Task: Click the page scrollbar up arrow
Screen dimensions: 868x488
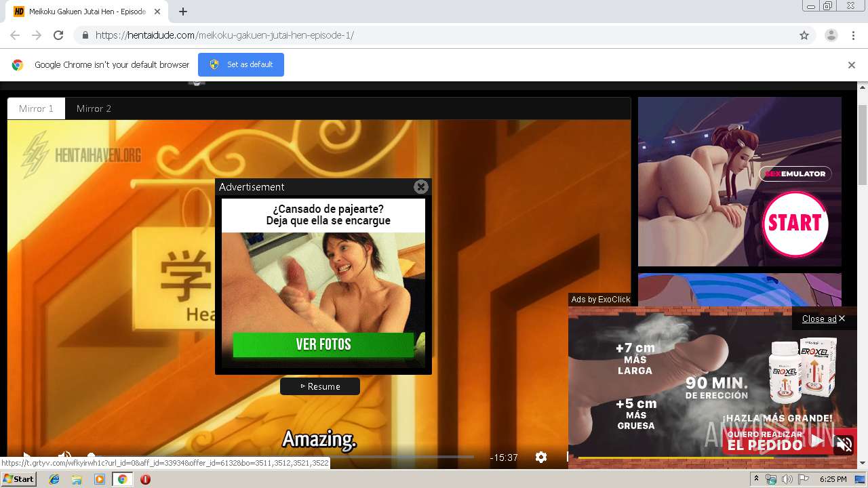Action: [x=863, y=89]
